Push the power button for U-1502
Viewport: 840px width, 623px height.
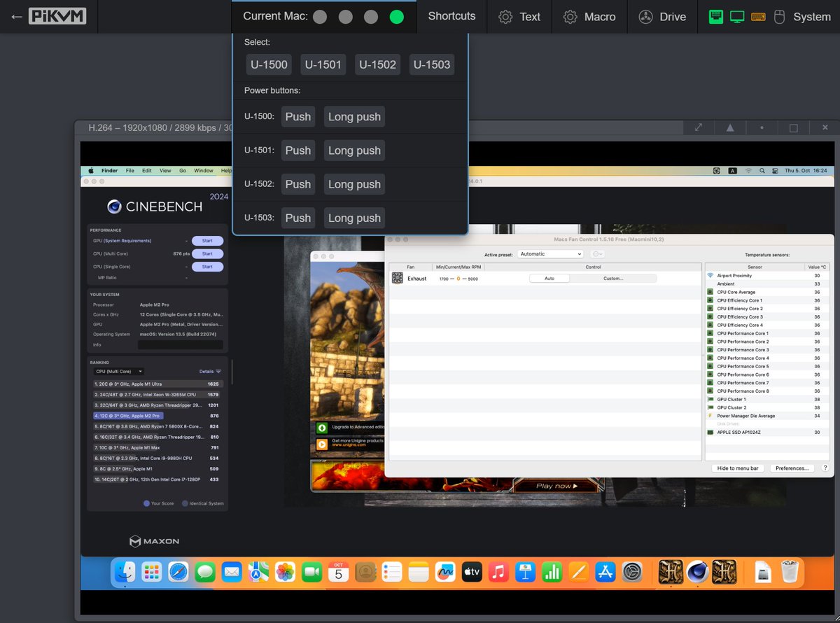(x=298, y=184)
